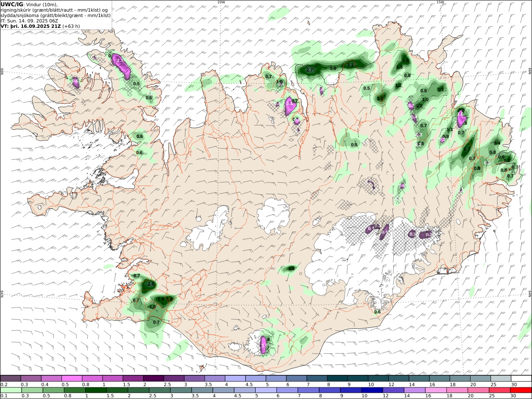Click the 2.6 precipitation value on the map

pos(151,284)
